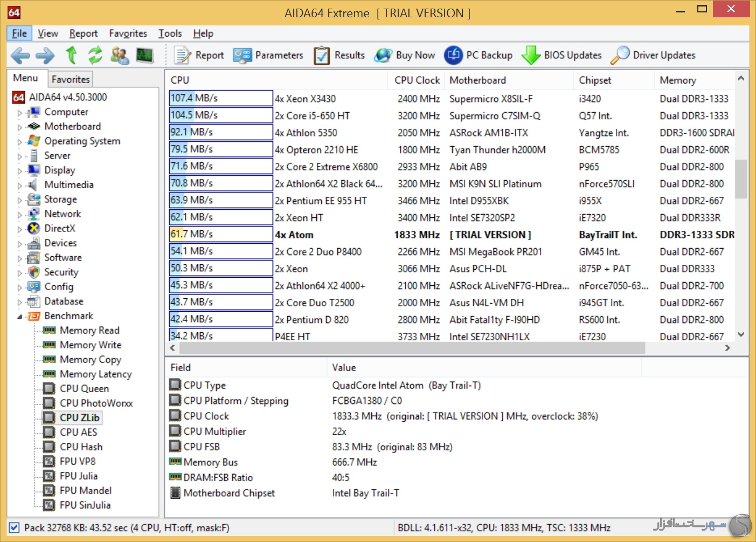756x542 pixels.
Task: Open the users toolbar icon
Action: [120, 55]
